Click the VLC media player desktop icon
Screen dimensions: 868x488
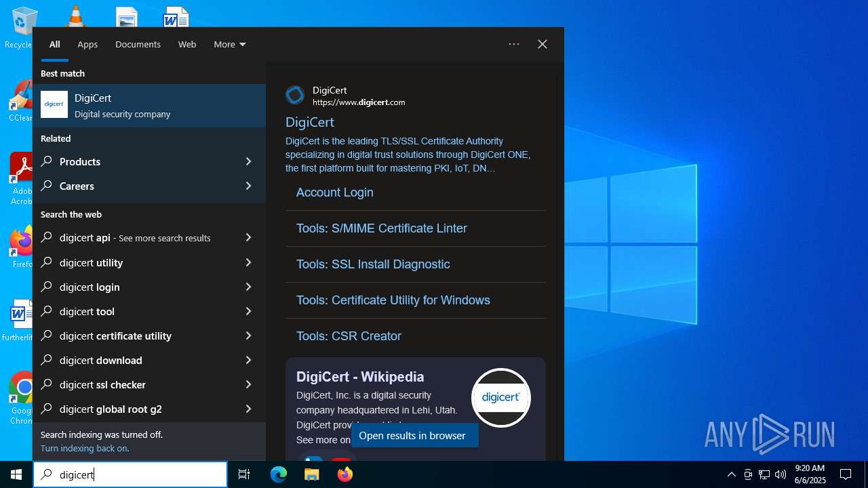click(75, 16)
